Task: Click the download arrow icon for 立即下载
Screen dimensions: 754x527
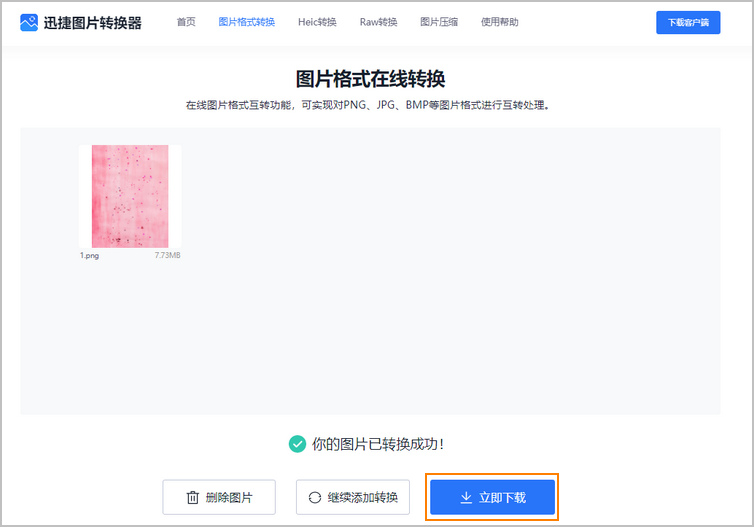Action: click(x=466, y=497)
